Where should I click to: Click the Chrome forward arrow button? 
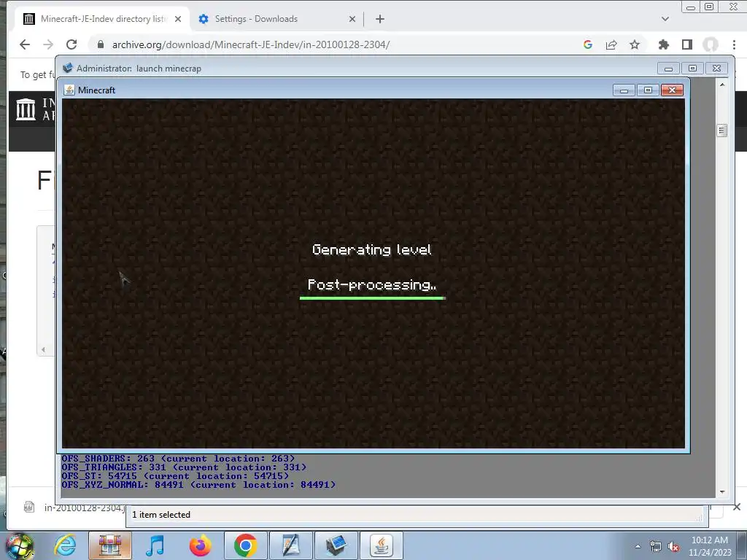click(48, 44)
